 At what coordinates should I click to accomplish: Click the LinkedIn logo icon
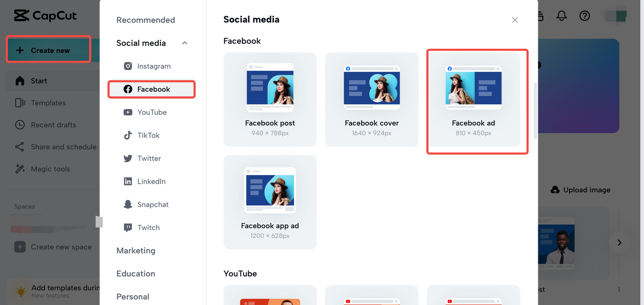pyautogui.click(x=128, y=181)
